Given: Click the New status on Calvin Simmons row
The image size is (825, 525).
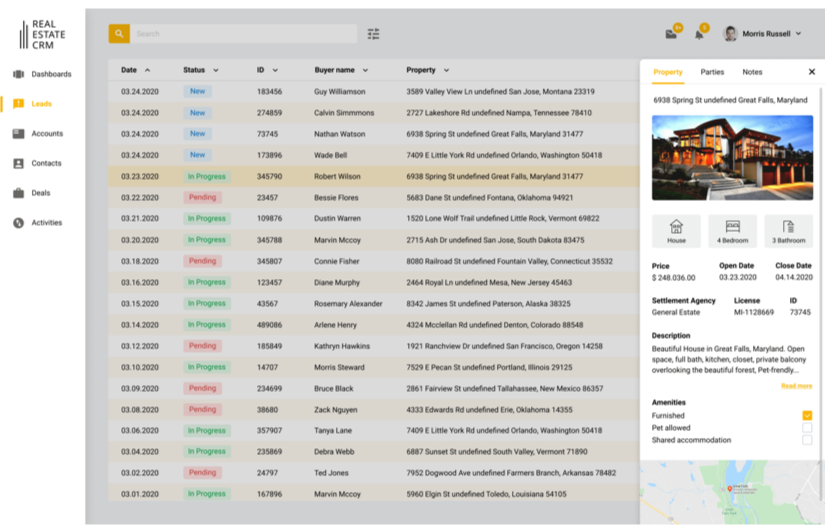Looking at the screenshot, I should 197,113.
